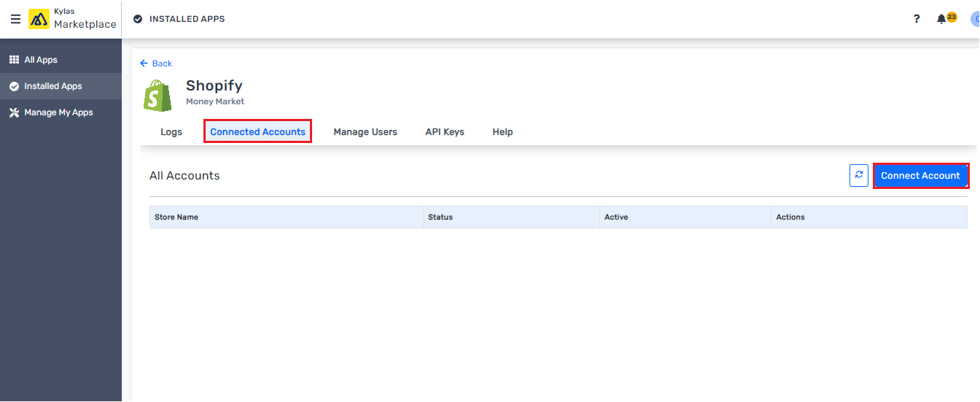Click the Shopify app logo
Screen dimensions: 980x402
point(157,96)
